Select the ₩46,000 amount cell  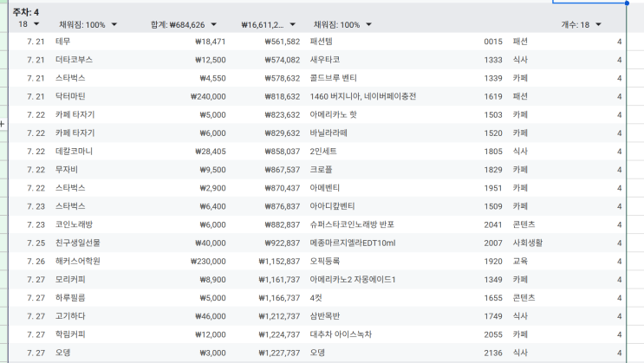(x=211, y=316)
